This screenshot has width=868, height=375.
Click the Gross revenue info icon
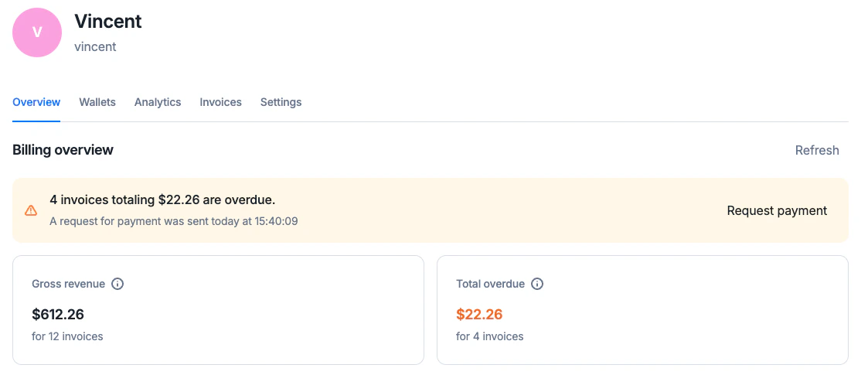[x=117, y=285]
